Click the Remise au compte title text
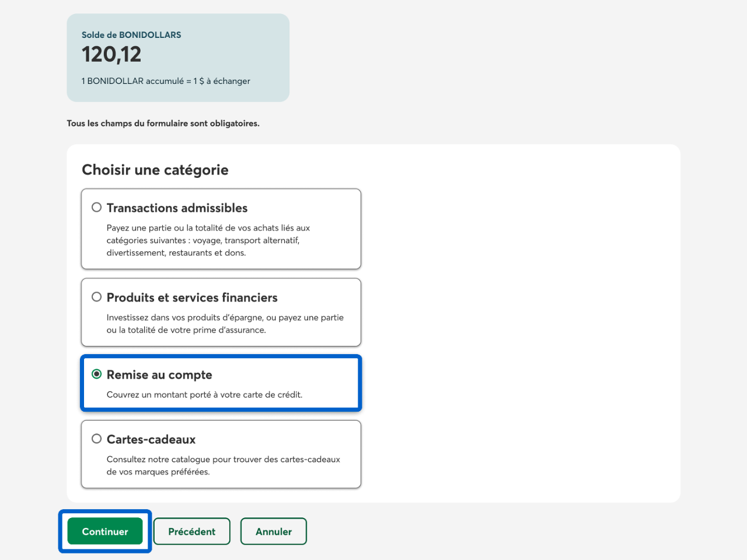Viewport: 747px width, 560px height. 159,374
